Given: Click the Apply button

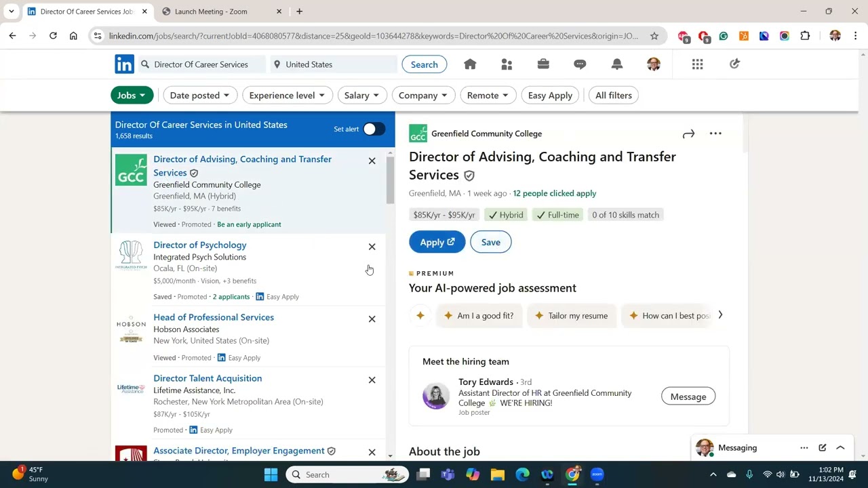Looking at the screenshot, I should [x=437, y=242].
